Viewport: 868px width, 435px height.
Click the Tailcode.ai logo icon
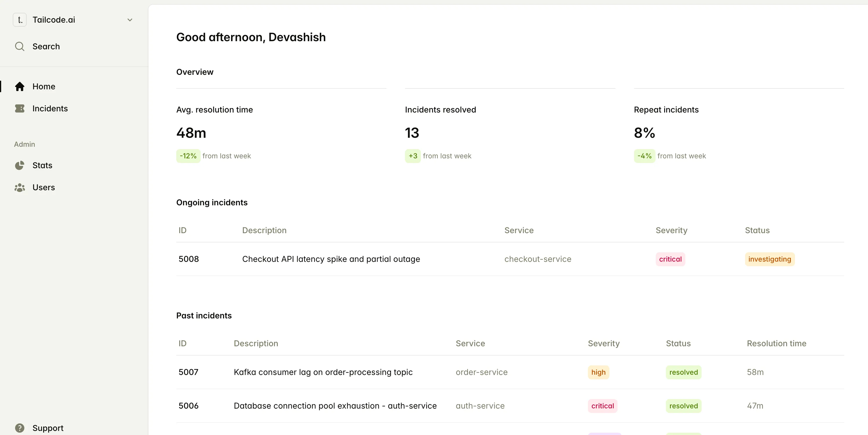19,20
